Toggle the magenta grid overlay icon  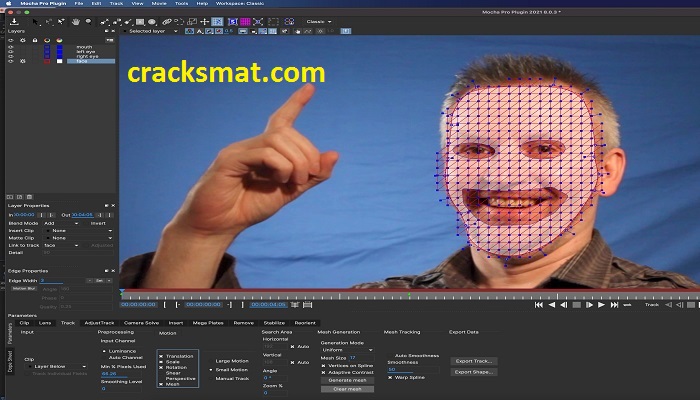click(245, 21)
